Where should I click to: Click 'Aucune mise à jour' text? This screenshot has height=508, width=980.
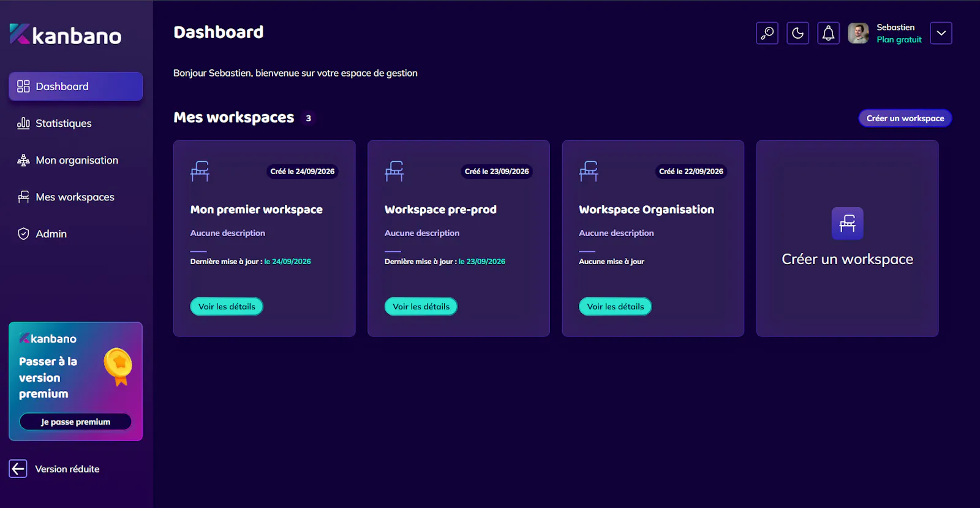(611, 262)
